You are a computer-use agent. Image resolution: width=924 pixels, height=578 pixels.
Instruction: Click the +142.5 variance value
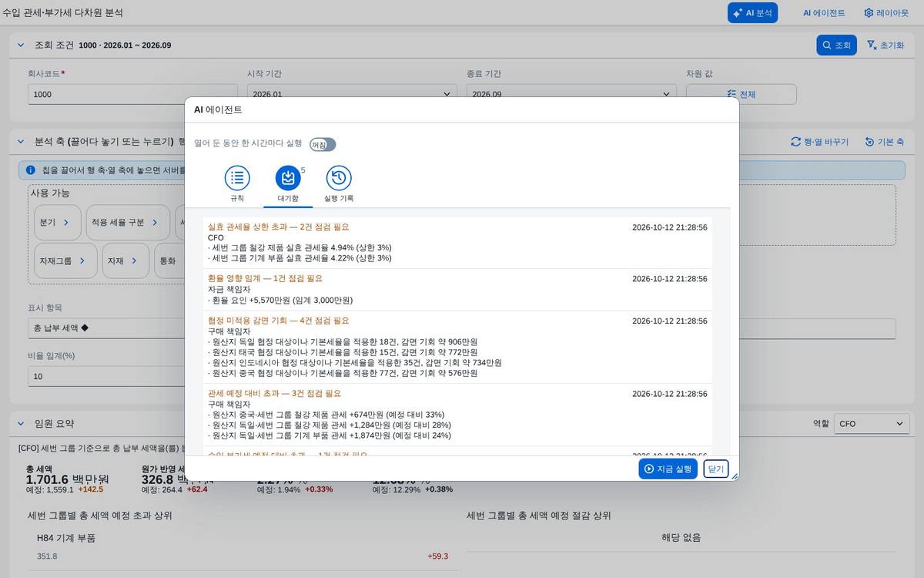[90, 489]
